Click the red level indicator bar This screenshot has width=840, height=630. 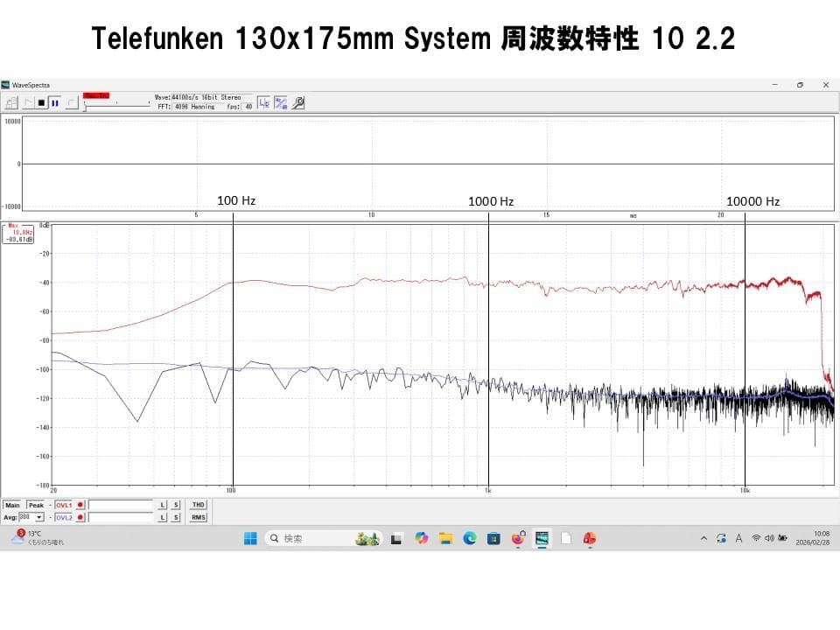point(96,96)
